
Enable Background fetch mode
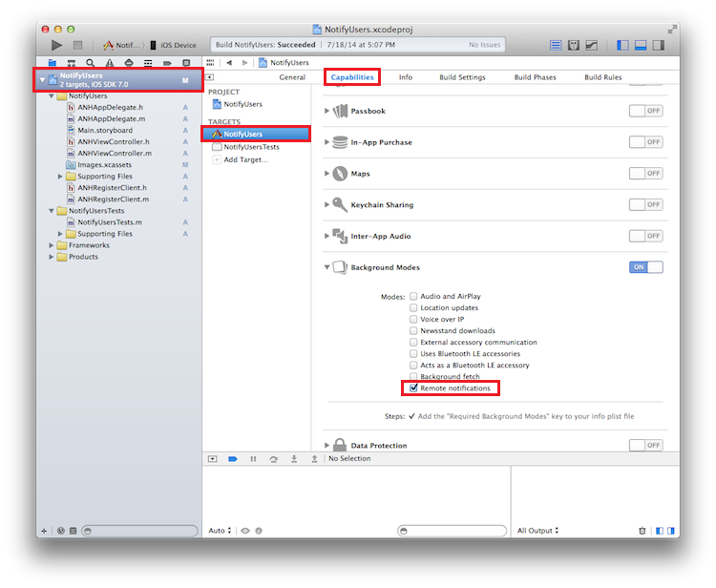coord(413,377)
